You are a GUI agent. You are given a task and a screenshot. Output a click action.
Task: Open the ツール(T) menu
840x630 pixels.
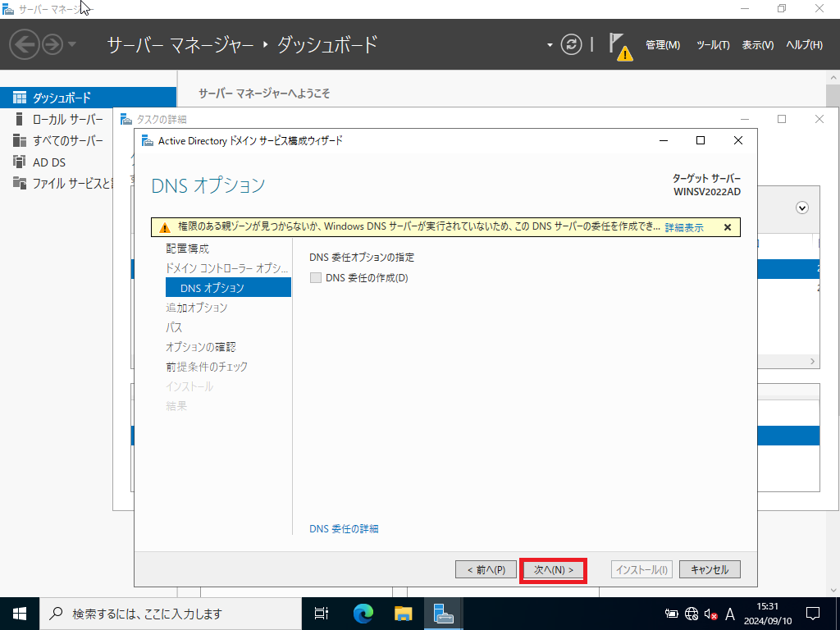[713, 45]
